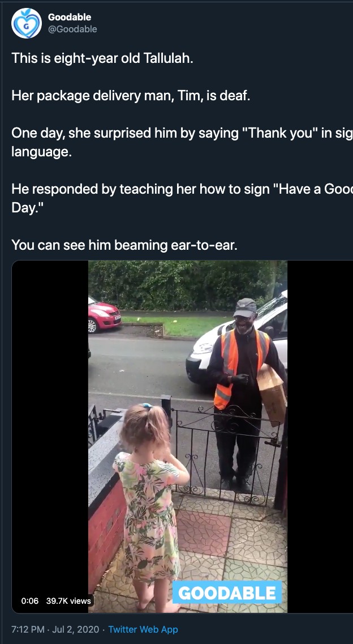
Task: Click the cardboard package in video
Action: [x=272, y=394]
